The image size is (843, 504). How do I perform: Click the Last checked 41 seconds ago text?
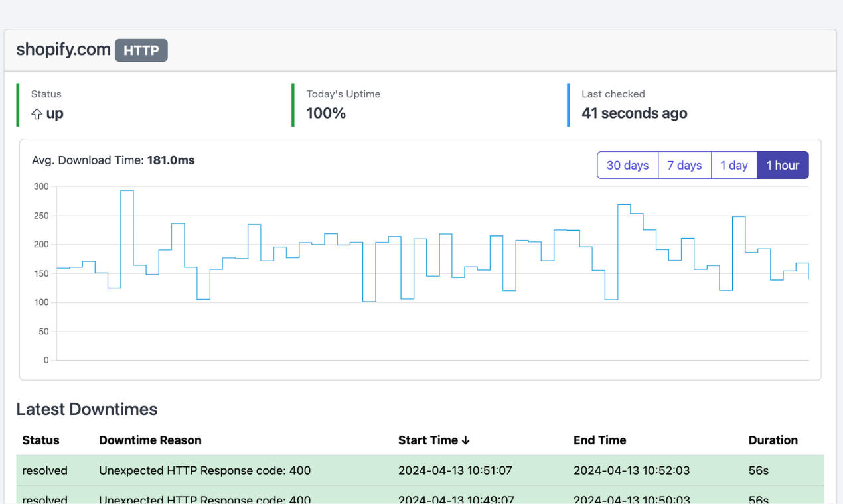pyautogui.click(x=634, y=113)
